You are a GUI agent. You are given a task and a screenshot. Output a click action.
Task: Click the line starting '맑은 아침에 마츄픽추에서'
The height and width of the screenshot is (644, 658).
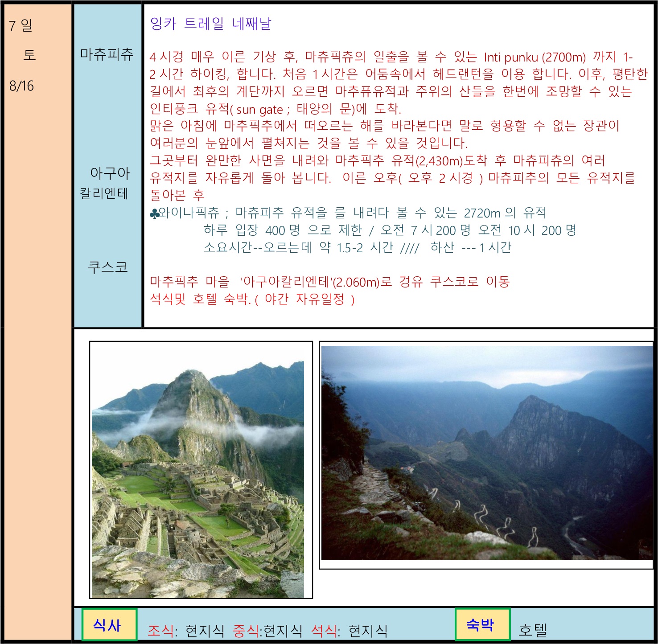[x=385, y=126]
